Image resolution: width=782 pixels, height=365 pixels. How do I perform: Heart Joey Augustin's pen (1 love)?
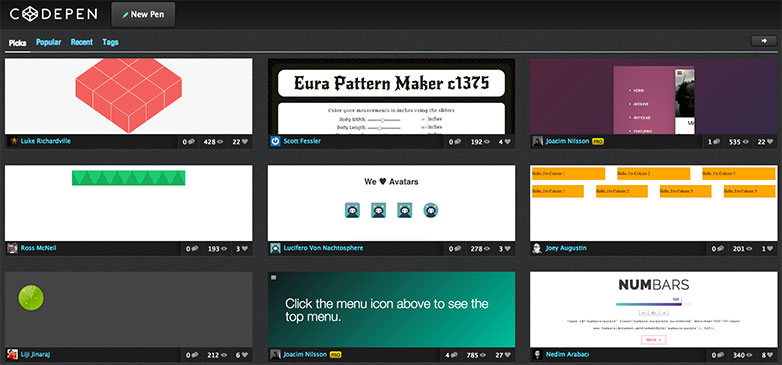[767, 249]
